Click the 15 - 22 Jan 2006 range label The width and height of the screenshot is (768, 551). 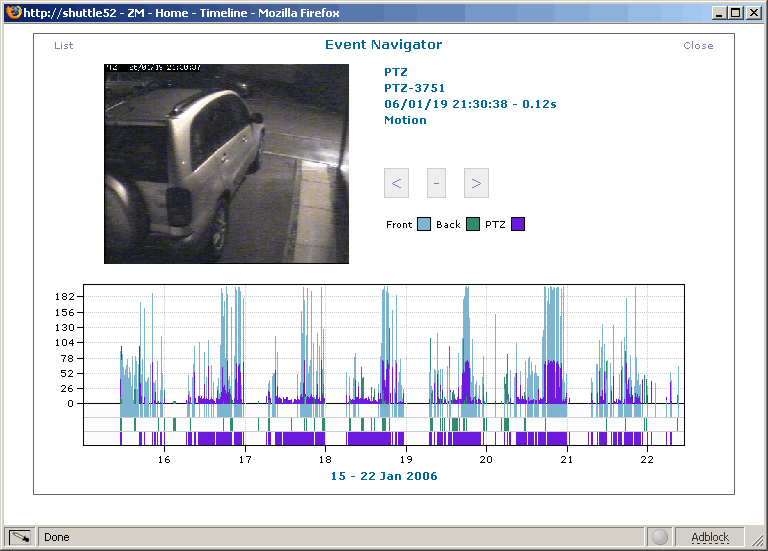pos(384,476)
